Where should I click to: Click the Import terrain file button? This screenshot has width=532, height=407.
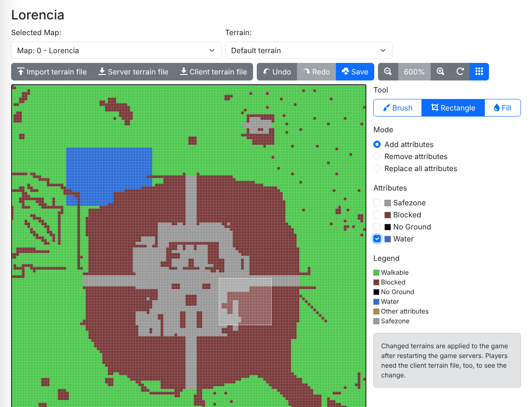[x=52, y=72]
